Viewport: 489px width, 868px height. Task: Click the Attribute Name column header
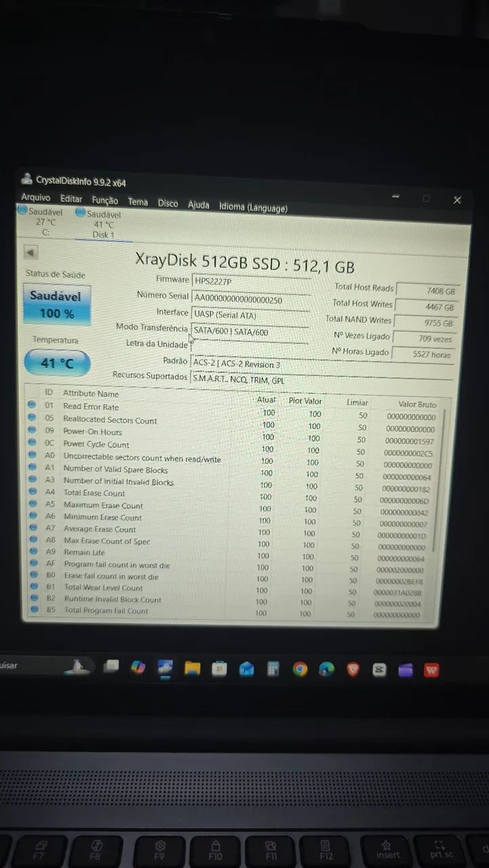tap(91, 393)
